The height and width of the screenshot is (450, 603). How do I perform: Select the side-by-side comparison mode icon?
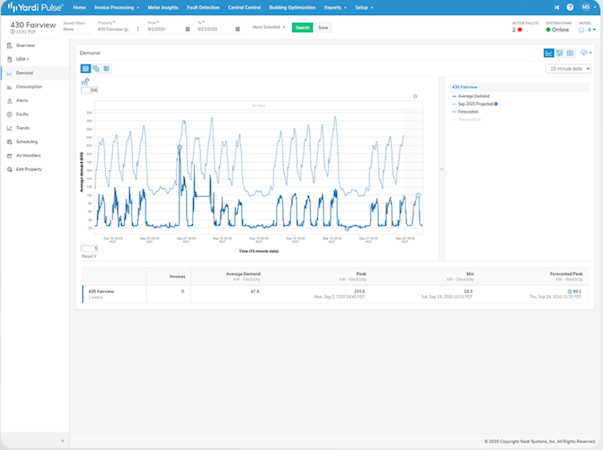(x=107, y=68)
